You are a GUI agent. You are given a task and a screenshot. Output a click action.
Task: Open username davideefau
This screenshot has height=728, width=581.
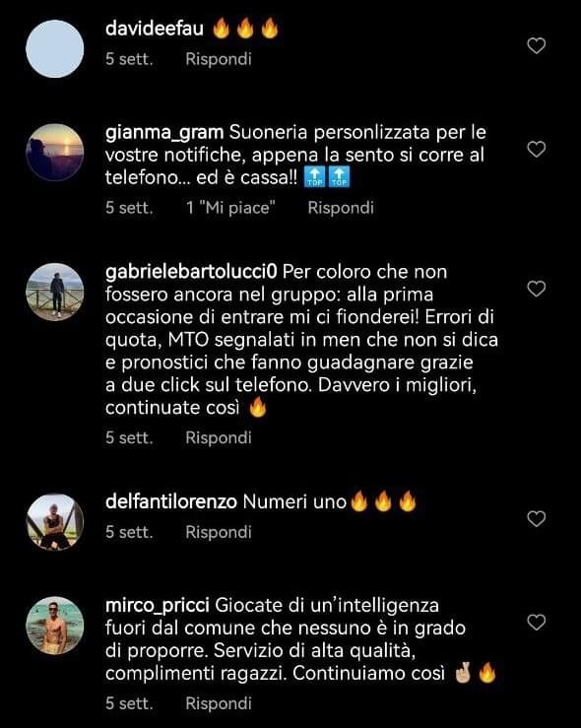(155, 29)
